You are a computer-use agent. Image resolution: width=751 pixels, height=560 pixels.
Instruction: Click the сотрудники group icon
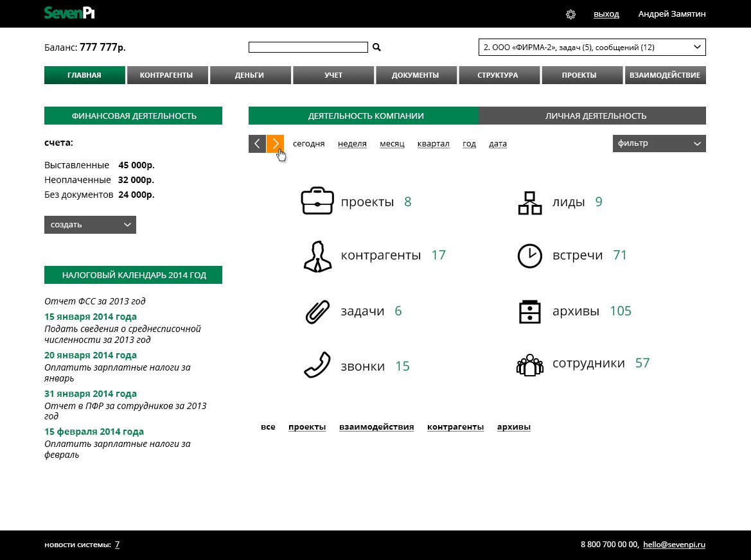pyautogui.click(x=530, y=365)
